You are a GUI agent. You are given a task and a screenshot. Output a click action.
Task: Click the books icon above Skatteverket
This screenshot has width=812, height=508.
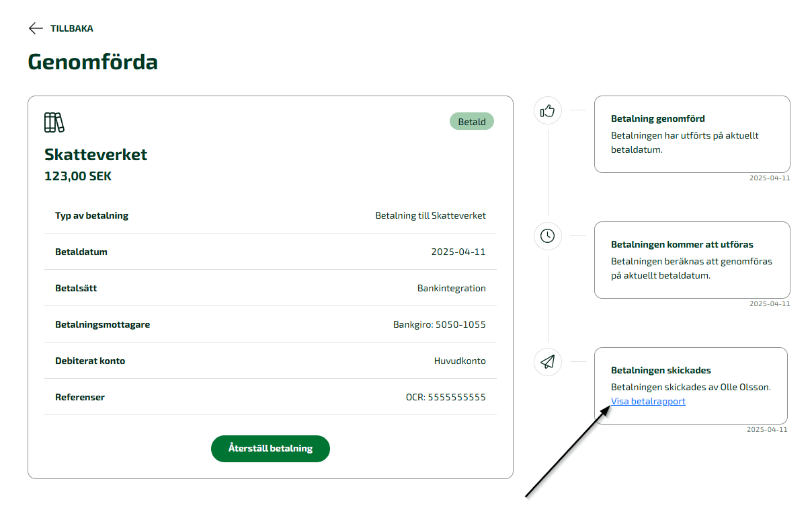54,122
